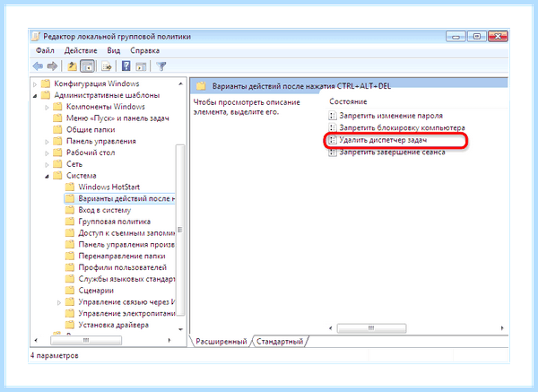Expand the Рабочий стол node
This screenshot has width=538, height=392.
[x=47, y=153]
